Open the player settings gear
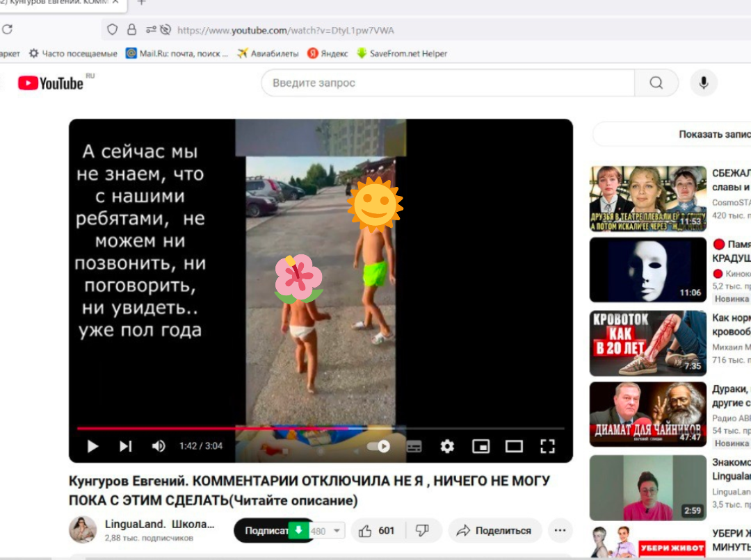 (x=446, y=447)
